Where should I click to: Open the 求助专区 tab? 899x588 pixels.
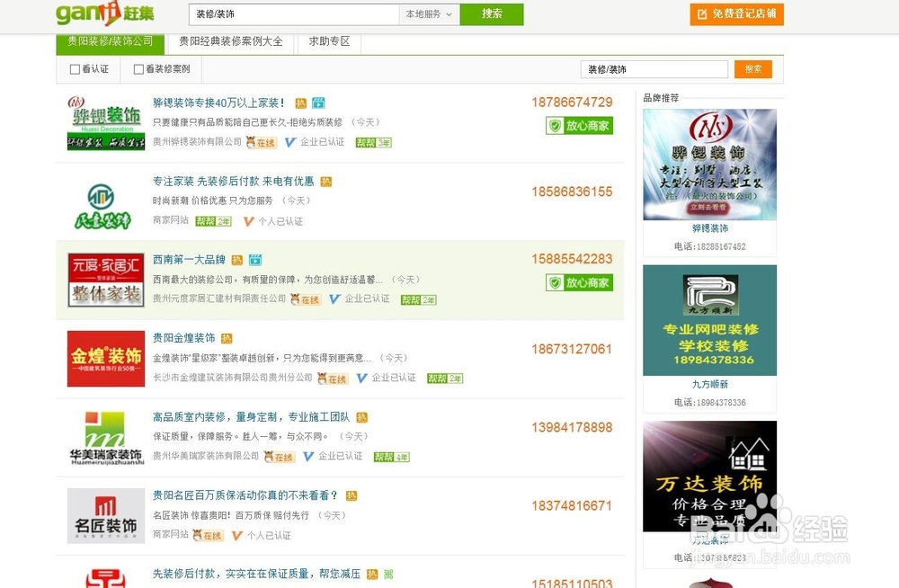point(328,40)
